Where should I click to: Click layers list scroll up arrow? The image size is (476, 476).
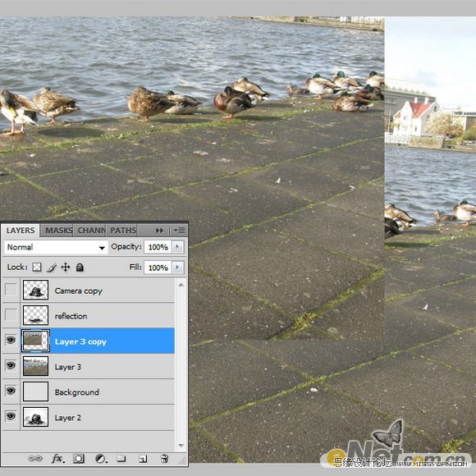coord(181,285)
